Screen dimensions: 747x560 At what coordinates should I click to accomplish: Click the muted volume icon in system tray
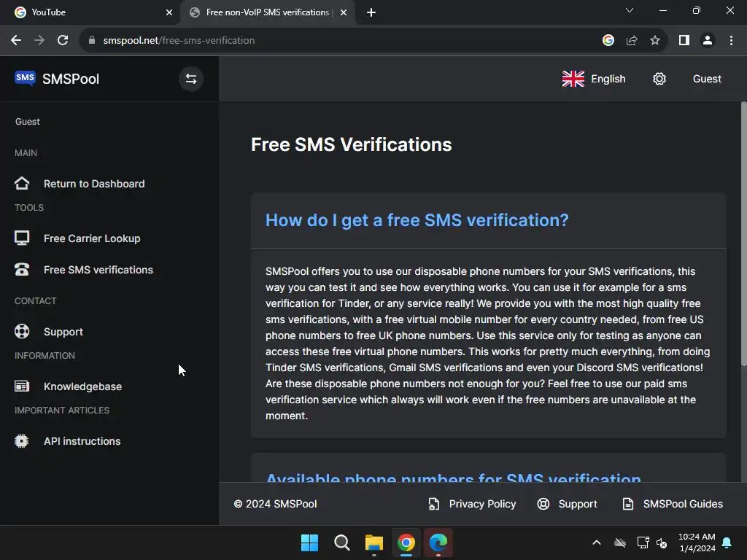pyautogui.click(x=662, y=542)
